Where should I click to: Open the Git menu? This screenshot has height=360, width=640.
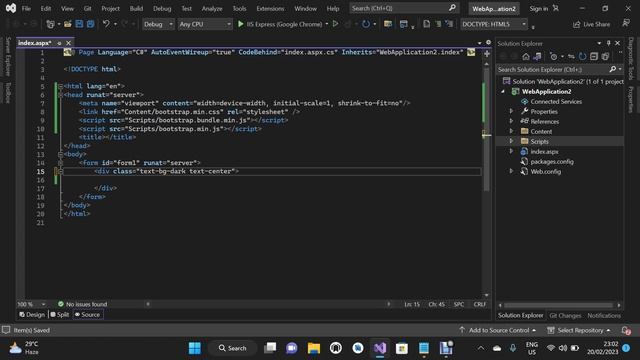tap(87, 9)
